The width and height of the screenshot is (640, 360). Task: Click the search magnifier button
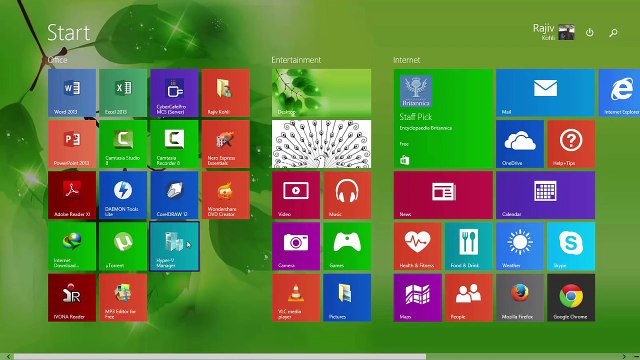[613, 33]
